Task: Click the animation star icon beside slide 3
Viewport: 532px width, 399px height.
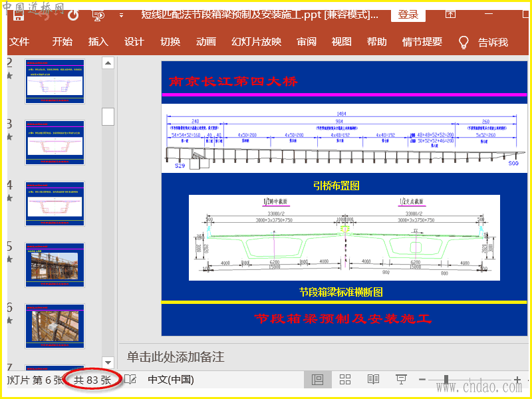Action: pyautogui.click(x=10, y=137)
